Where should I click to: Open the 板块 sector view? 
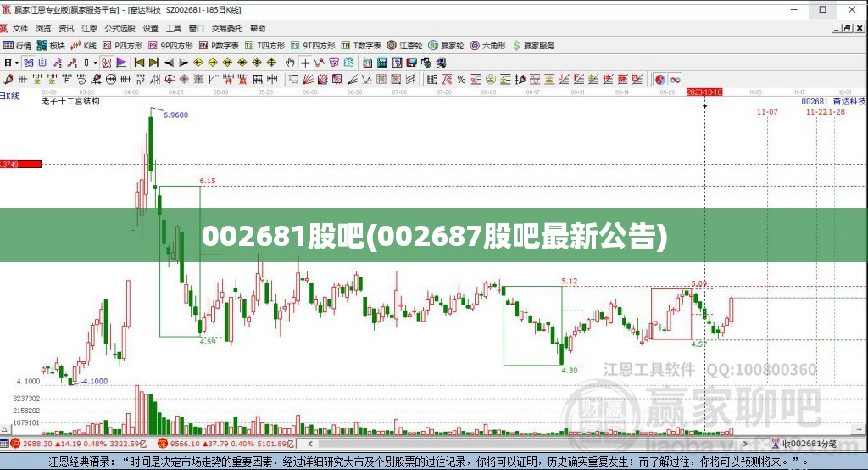tap(51, 46)
